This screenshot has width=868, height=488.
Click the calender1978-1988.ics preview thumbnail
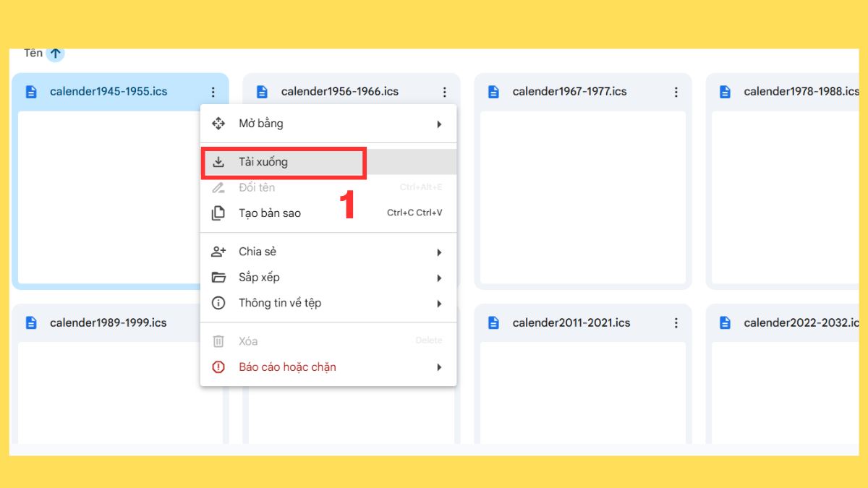(786, 197)
